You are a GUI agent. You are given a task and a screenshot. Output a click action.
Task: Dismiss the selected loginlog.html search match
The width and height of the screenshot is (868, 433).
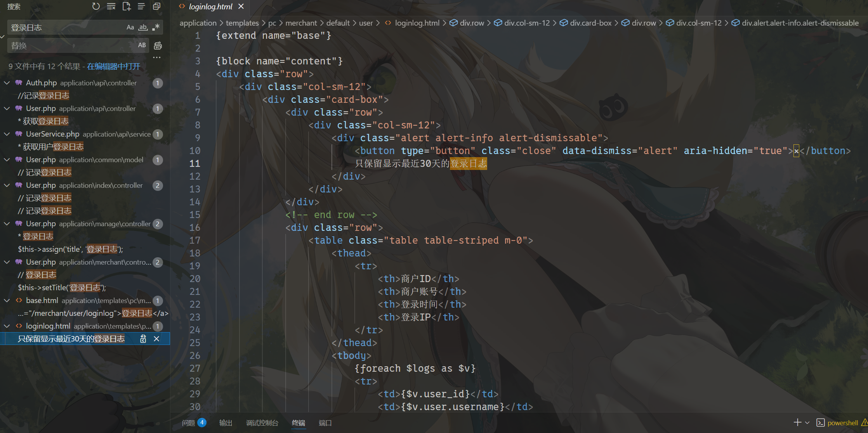point(156,339)
